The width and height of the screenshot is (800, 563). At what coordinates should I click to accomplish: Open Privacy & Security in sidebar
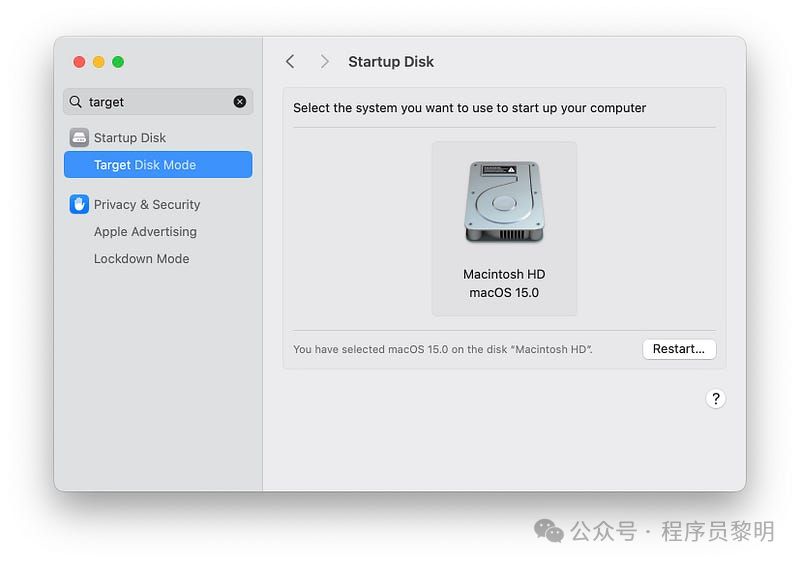click(x=158, y=205)
